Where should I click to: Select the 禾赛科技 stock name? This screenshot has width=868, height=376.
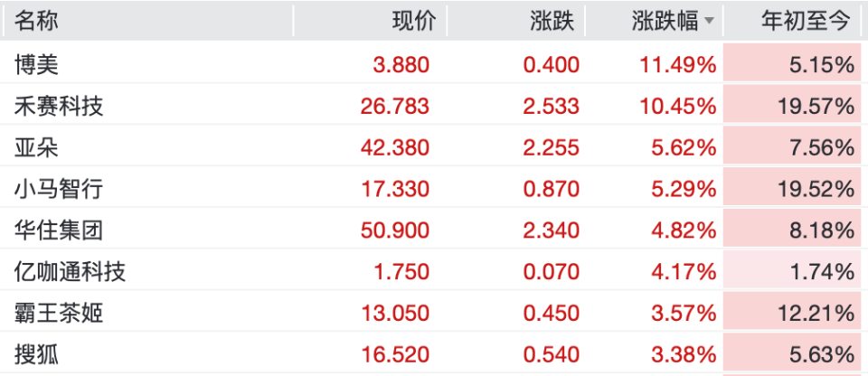[59, 106]
